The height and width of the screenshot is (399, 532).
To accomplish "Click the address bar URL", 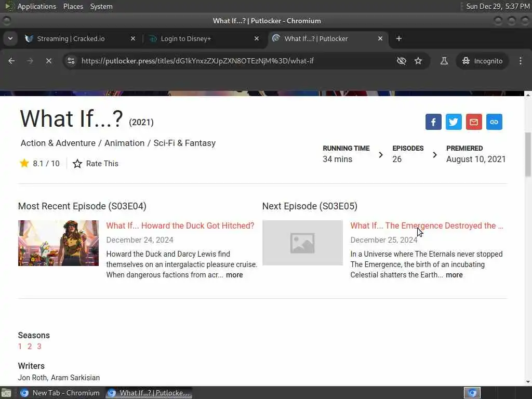I will (197, 61).
